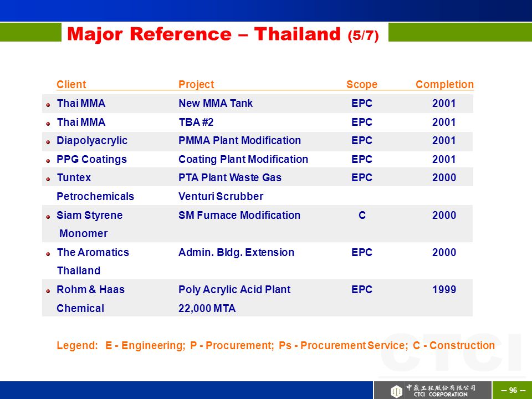Click 'Chemical' under Rohm & Haas
The width and height of the screenshot is (532, 399).
click(80, 308)
